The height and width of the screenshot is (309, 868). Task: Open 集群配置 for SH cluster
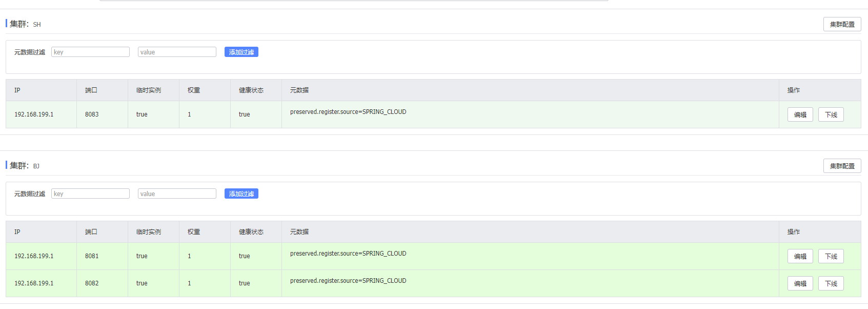point(842,24)
